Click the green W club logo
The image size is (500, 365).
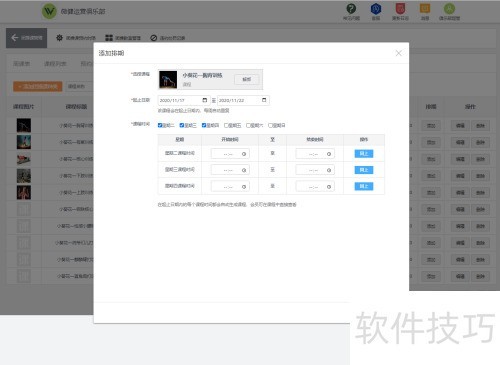49,12
